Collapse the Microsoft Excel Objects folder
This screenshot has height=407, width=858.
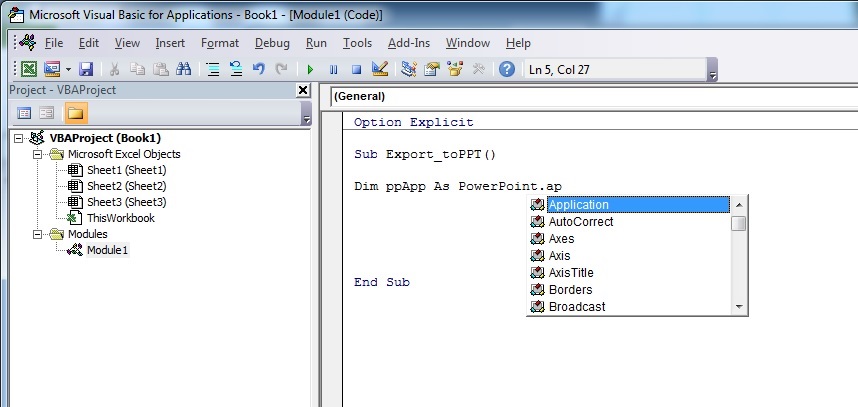click(x=37, y=154)
